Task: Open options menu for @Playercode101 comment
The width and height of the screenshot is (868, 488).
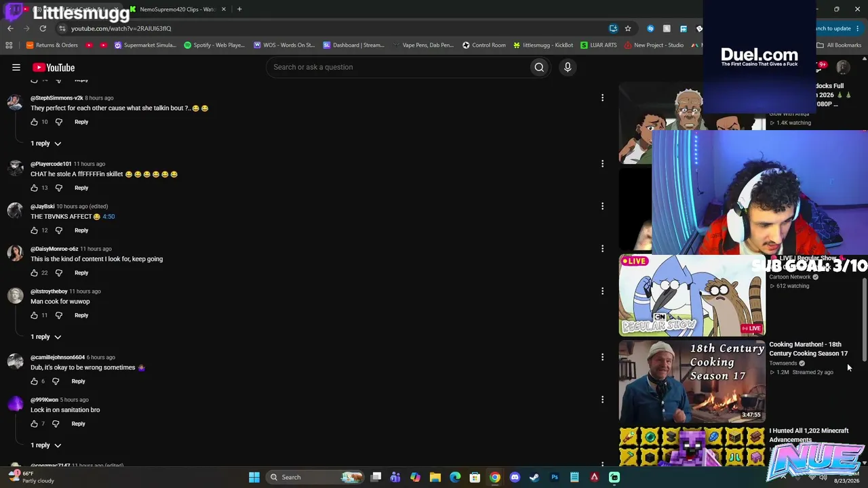Action: [x=602, y=163]
